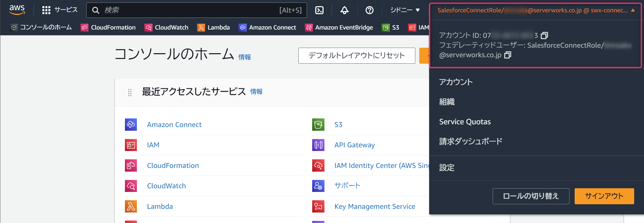Open Lambda favorite in the bar
The width and height of the screenshot is (644, 223).
coord(214,27)
